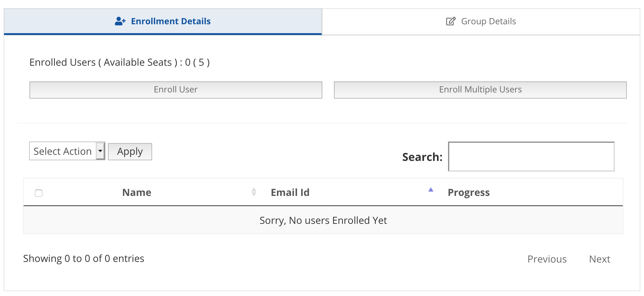Click the Enroll Multiple Users button
This screenshot has height=296, width=644.
pyautogui.click(x=480, y=90)
